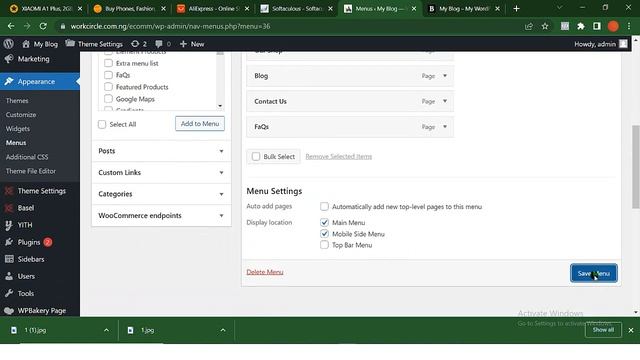Expand the Contact Us menu item arrow

[x=445, y=101]
